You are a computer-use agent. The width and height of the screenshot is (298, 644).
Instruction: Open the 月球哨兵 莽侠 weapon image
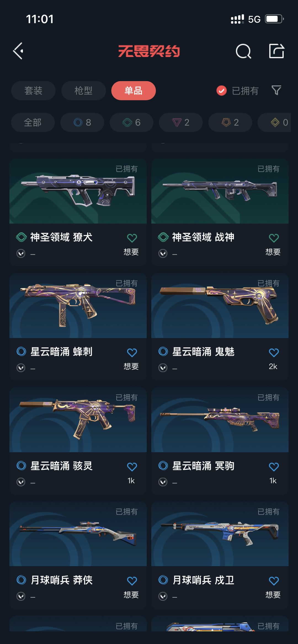coord(78,534)
